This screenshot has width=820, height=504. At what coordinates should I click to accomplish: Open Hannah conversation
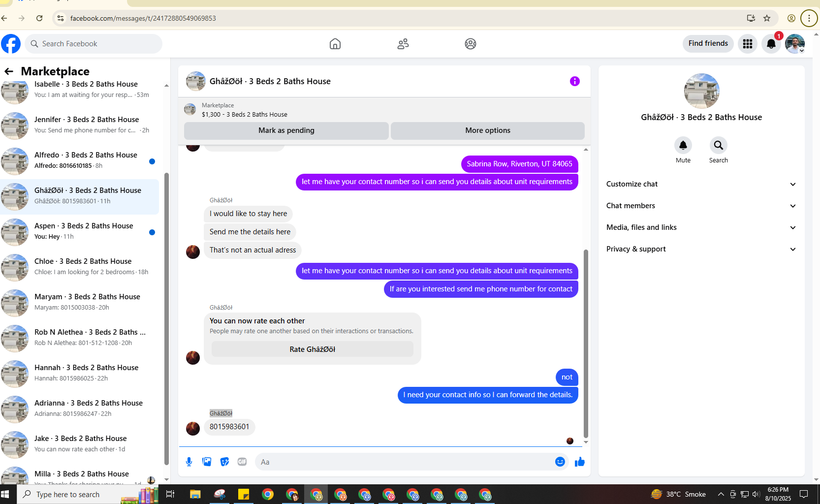click(x=80, y=373)
